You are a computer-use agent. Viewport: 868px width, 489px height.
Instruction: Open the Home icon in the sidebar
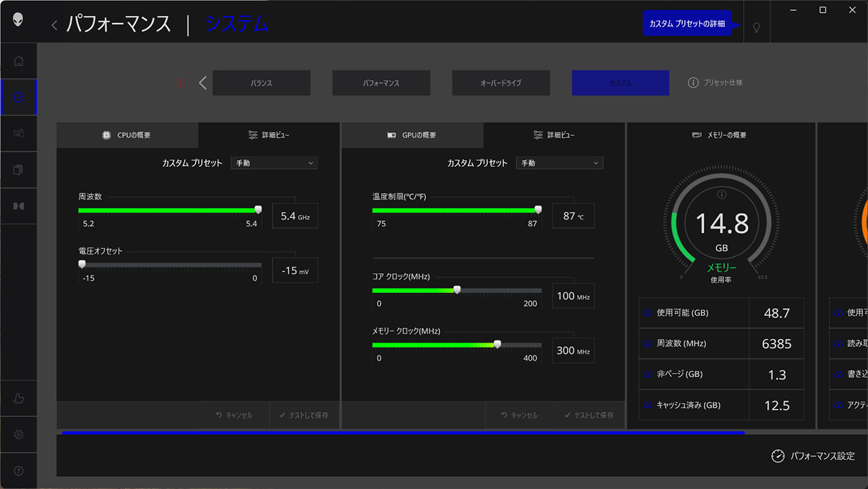click(x=18, y=61)
